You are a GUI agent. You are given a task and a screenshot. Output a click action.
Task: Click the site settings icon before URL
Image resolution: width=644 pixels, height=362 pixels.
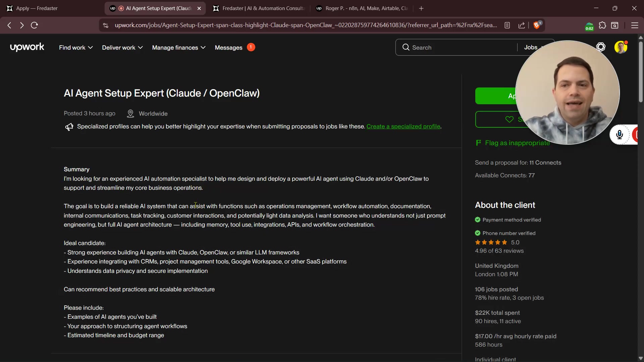coord(106,25)
